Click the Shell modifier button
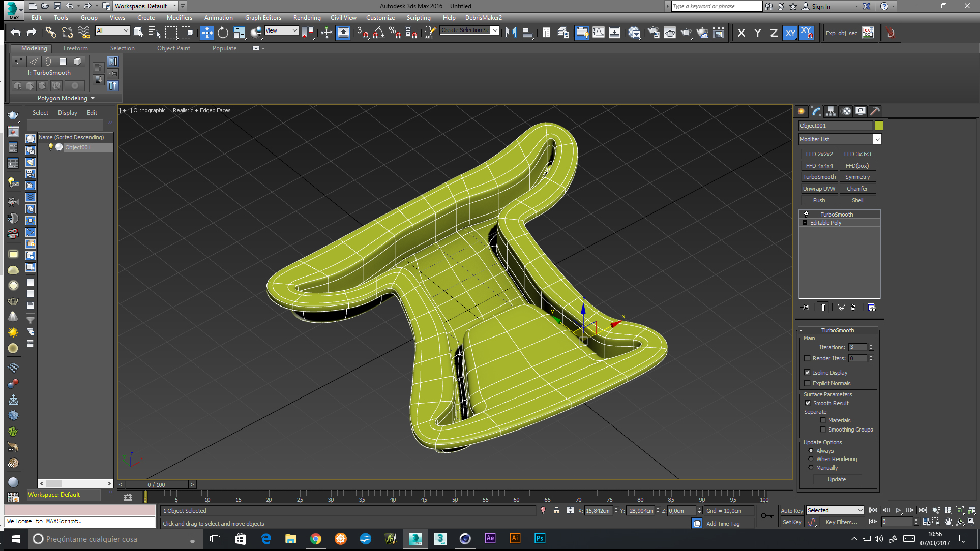Viewport: 980px width, 551px height. point(857,200)
